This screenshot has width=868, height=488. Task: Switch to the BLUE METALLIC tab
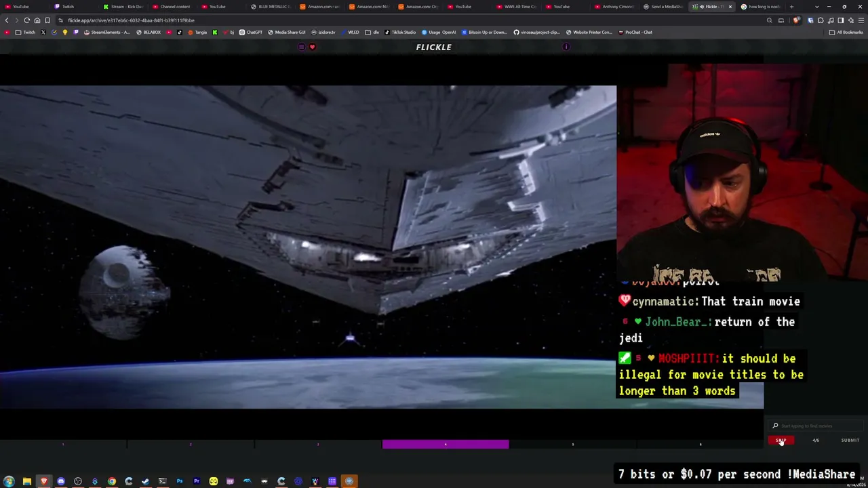[x=270, y=7]
